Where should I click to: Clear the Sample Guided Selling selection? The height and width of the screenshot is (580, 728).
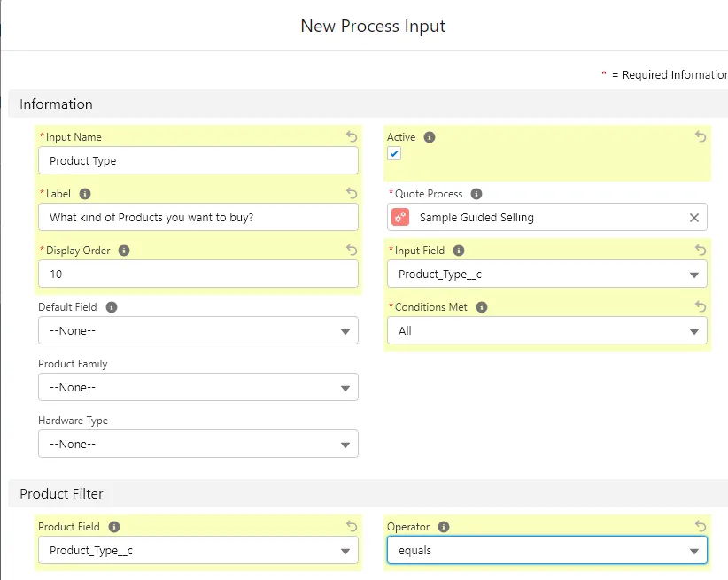pos(693,218)
